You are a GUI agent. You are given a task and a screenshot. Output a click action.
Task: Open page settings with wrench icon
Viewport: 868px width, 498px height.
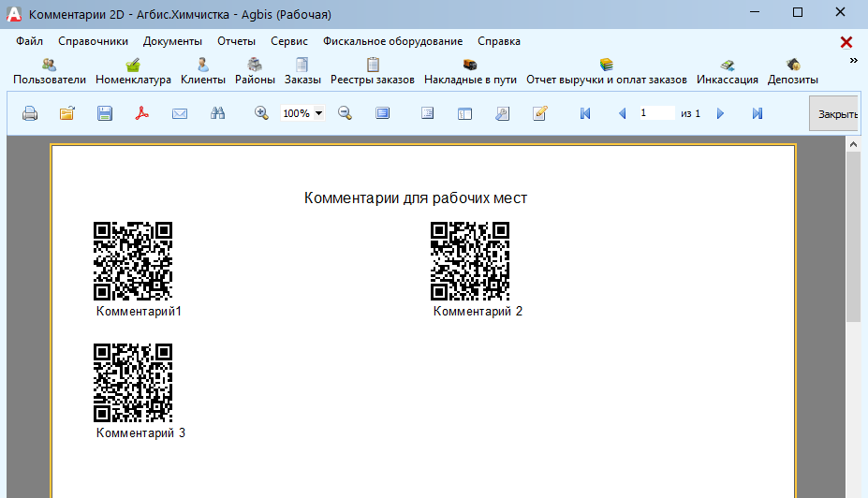[x=503, y=113]
